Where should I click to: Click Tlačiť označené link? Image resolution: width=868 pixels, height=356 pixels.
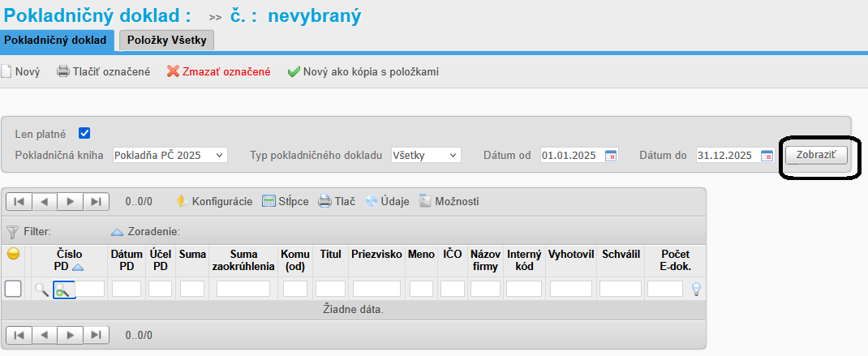tap(111, 72)
